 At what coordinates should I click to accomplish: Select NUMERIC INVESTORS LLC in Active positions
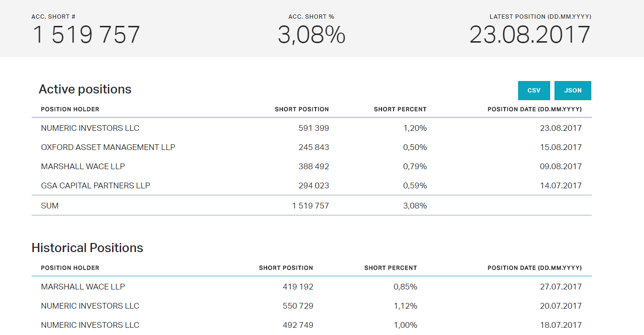point(90,128)
